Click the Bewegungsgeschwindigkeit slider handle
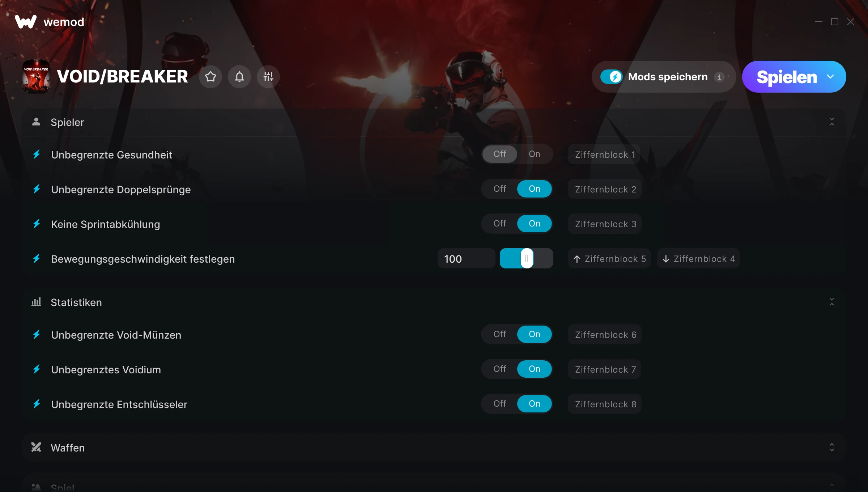868x492 pixels. coord(527,258)
